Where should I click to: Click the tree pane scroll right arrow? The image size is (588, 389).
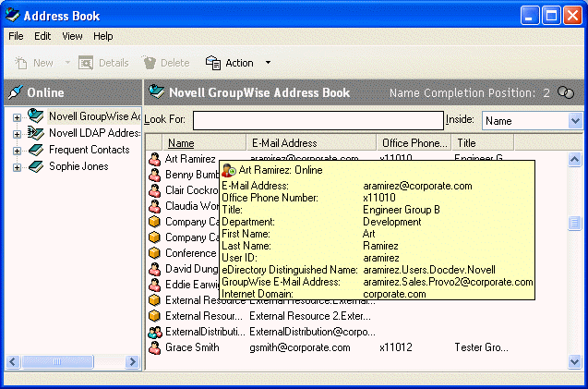pyautogui.click(x=132, y=361)
